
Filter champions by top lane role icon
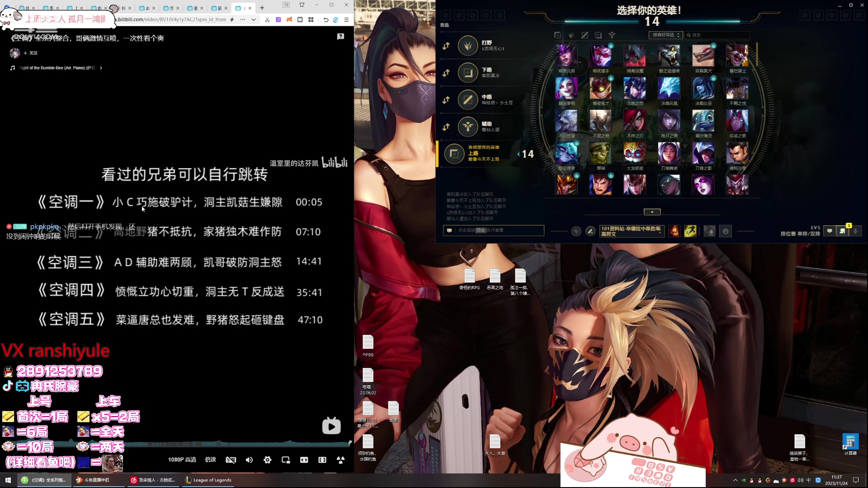pos(557,35)
